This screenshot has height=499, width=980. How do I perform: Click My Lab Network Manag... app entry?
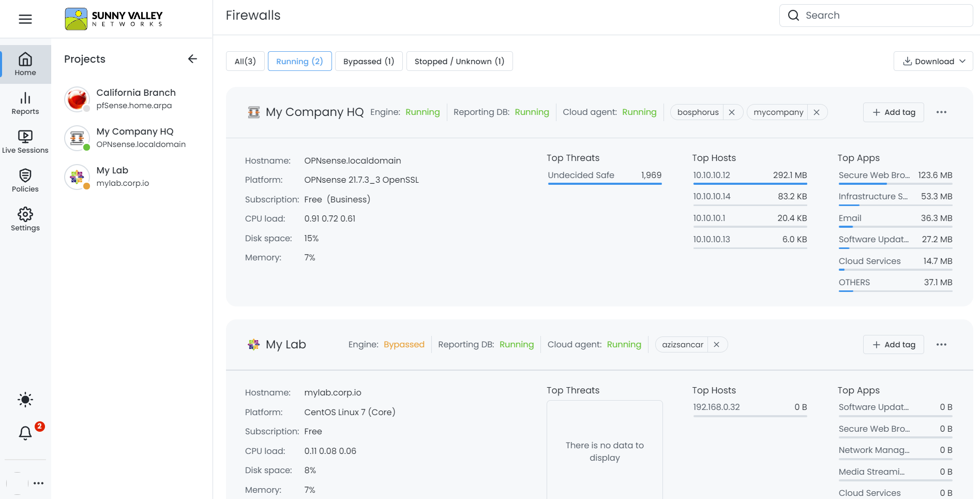tap(895, 452)
